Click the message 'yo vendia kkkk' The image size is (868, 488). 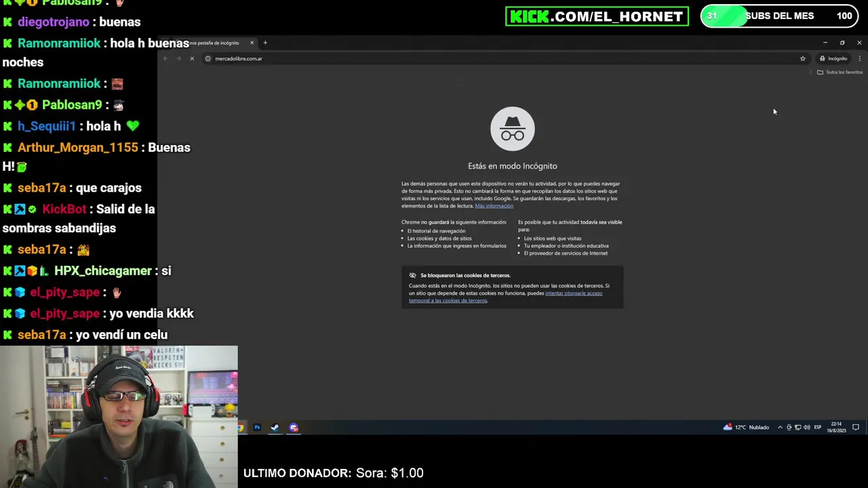151,314
